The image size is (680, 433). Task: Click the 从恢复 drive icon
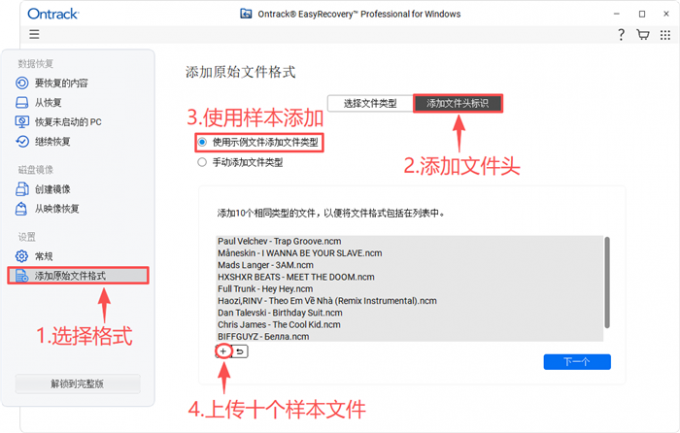pyautogui.click(x=22, y=102)
